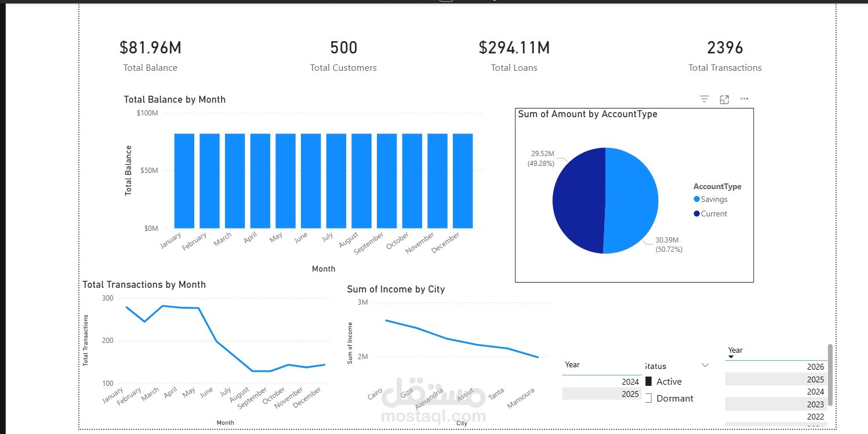
Task: Click the 500 Total Customers card
Action: 343,56
